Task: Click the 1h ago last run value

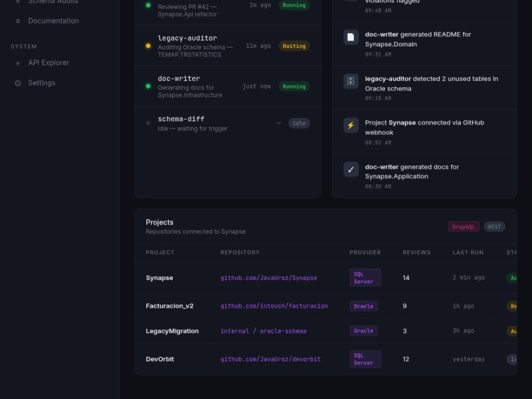Action: [x=463, y=306]
